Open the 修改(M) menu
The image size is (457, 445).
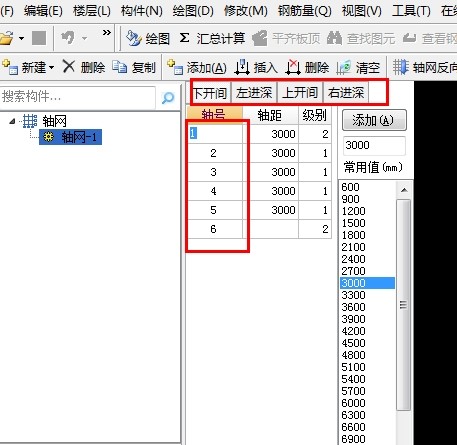pyautogui.click(x=246, y=11)
